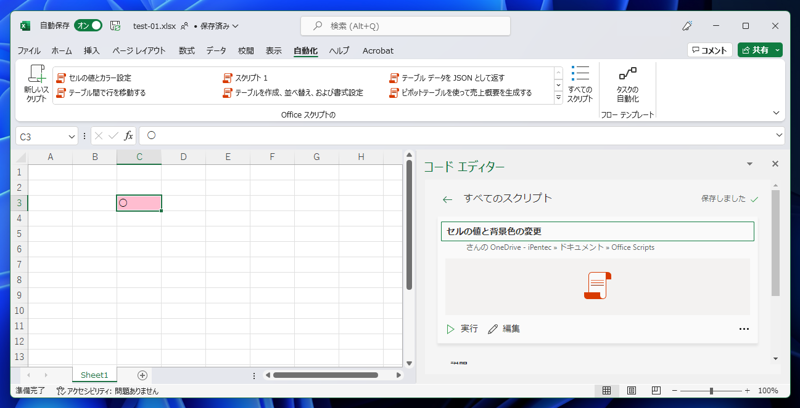Click the horizontal scrollbar right arrow

(398, 375)
